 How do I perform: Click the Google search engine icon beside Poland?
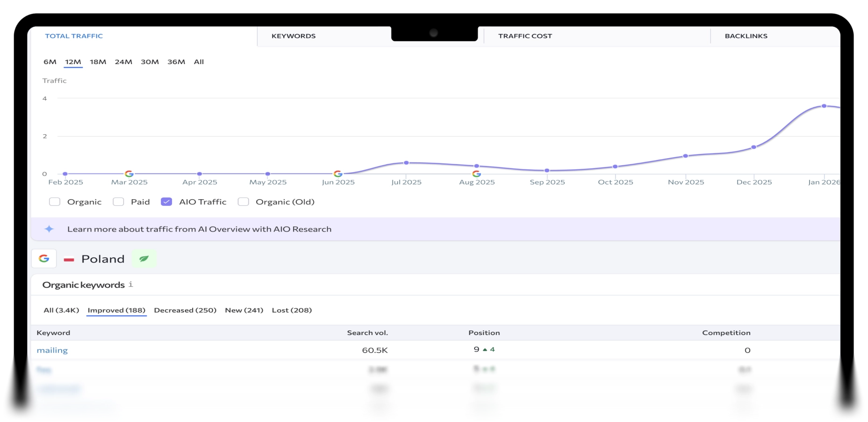click(x=44, y=259)
